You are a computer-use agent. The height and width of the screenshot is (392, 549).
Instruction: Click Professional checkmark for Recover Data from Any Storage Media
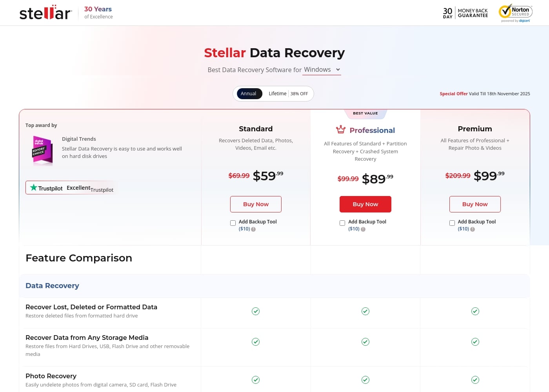click(x=365, y=342)
